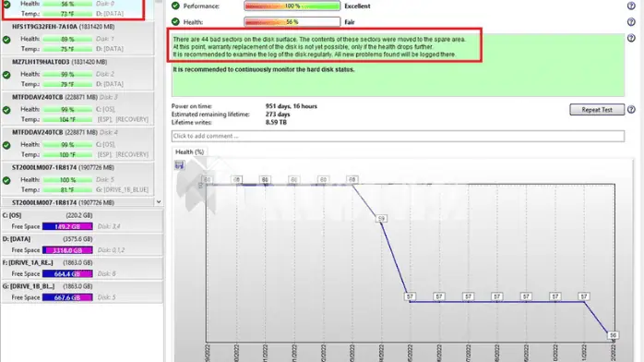Click the 79 °F temperature bar of Disk 2
This screenshot has height=362, width=644.
67,84
